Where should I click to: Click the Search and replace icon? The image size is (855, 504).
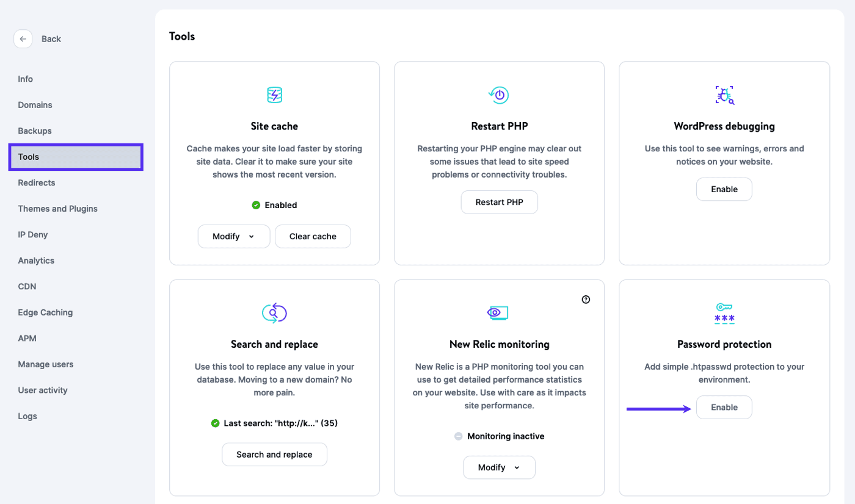click(x=274, y=313)
